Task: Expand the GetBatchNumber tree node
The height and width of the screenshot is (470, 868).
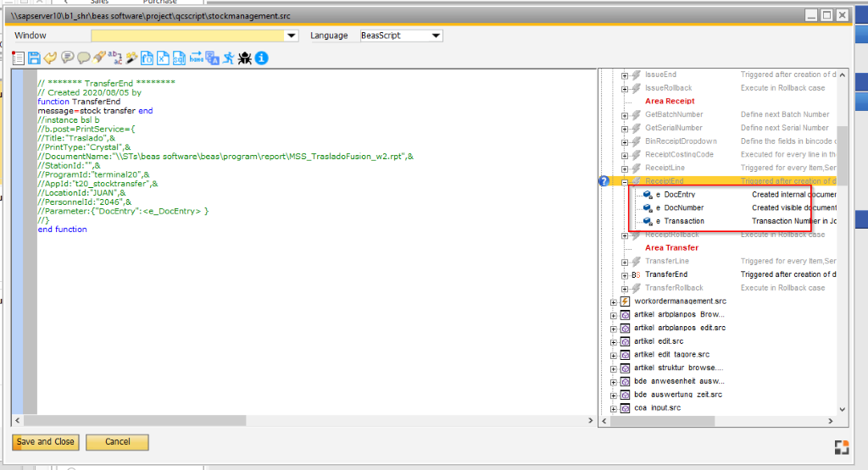Action: (625, 115)
